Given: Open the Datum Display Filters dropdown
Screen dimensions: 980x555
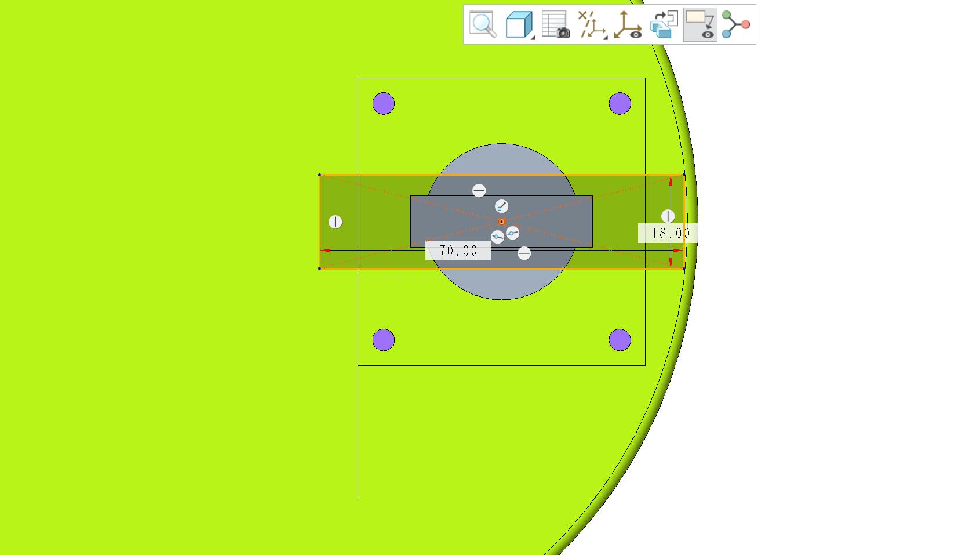Looking at the screenshot, I should [x=592, y=24].
